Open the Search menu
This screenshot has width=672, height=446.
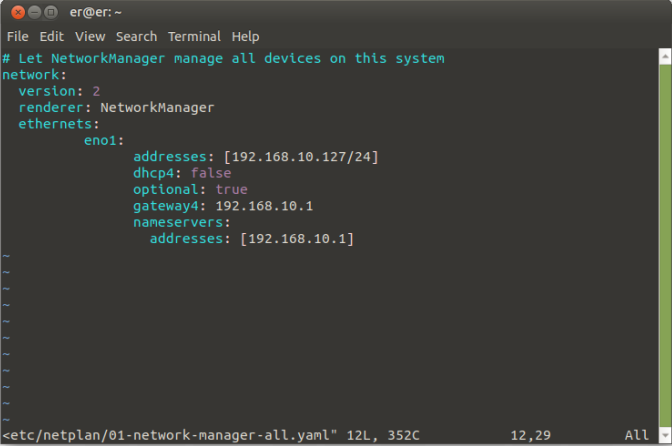pyautogui.click(x=136, y=36)
